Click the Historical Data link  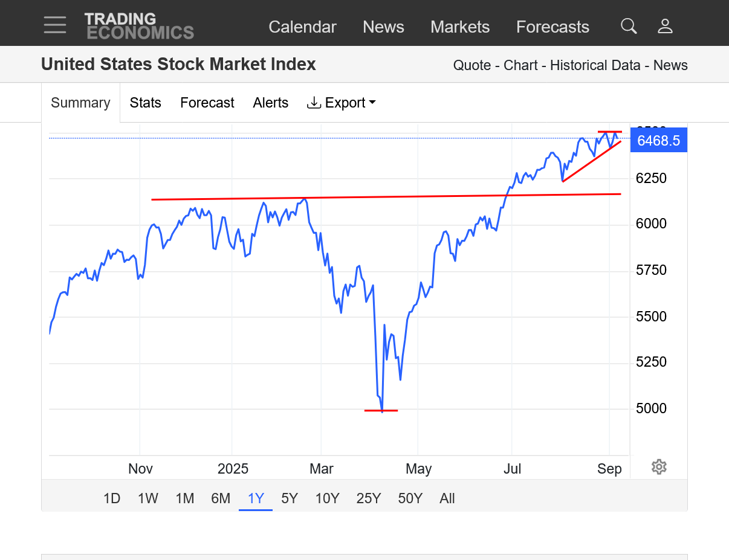pyautogui.click(x=595, y=65)
